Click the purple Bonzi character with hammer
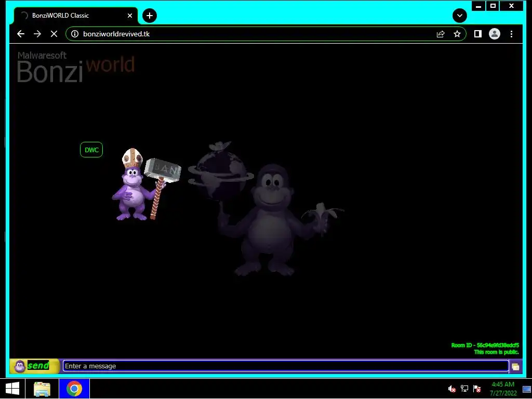532x399 pixels. coord(146,184)
